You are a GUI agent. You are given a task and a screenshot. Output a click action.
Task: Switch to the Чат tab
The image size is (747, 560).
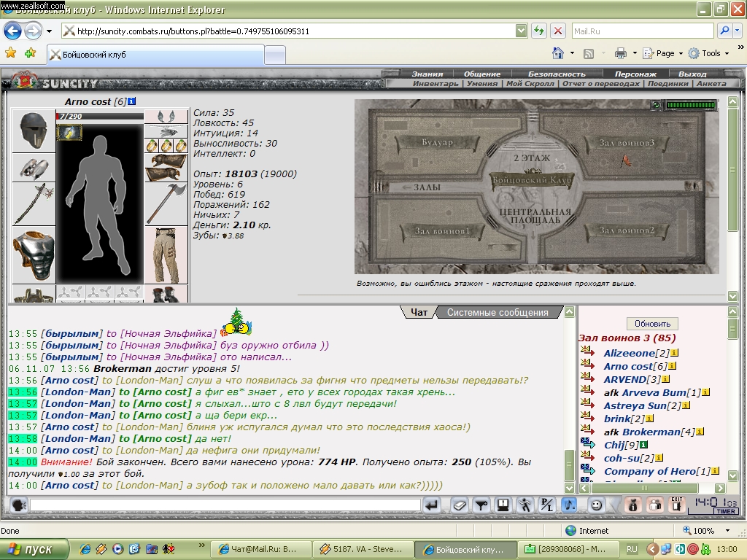pos(419,312)
